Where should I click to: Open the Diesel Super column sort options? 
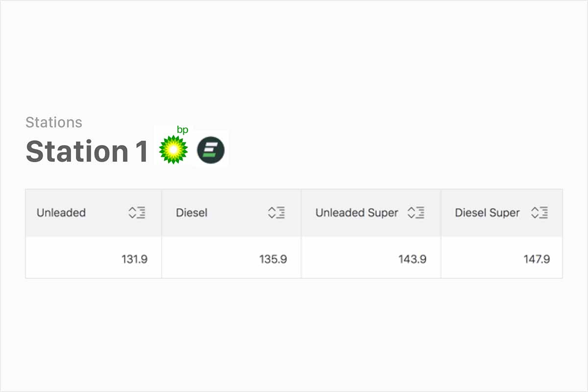[x=539, y=213]
